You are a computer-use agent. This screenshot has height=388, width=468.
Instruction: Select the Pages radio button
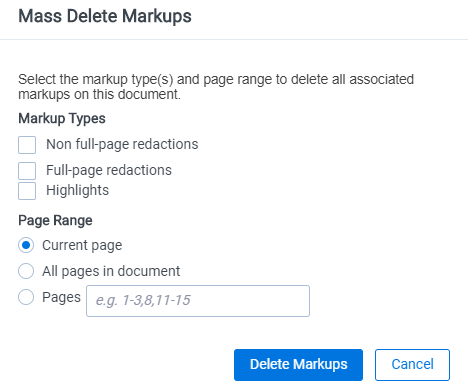click(26, 297)
